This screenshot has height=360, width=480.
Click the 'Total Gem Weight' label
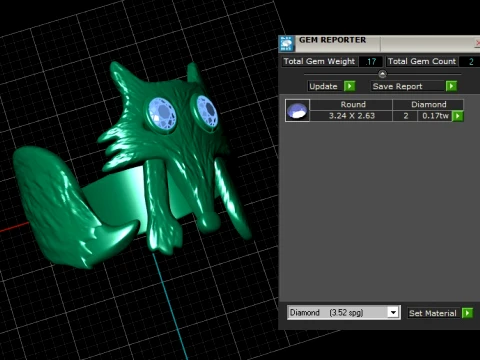tap(320, 62)
